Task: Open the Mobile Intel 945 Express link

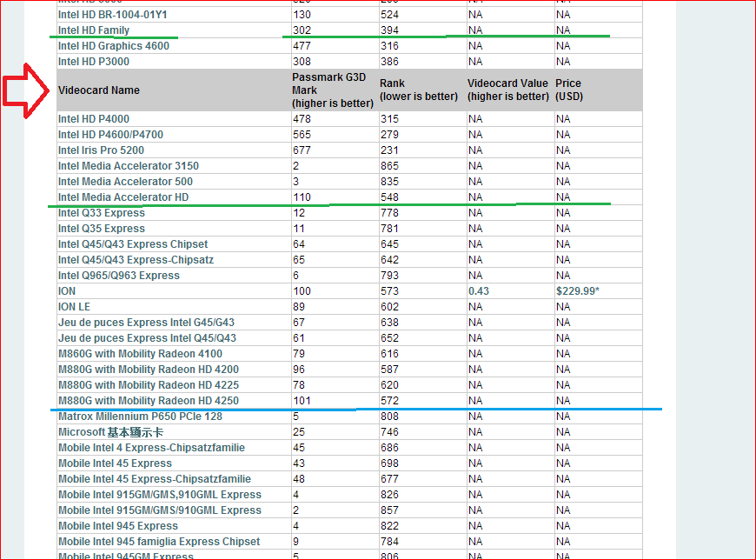Action: (117, 526)
